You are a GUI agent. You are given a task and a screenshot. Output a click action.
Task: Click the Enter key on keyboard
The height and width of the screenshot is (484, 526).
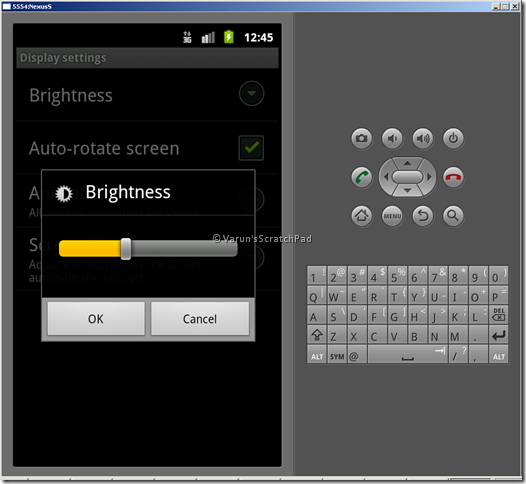point(498,334)
